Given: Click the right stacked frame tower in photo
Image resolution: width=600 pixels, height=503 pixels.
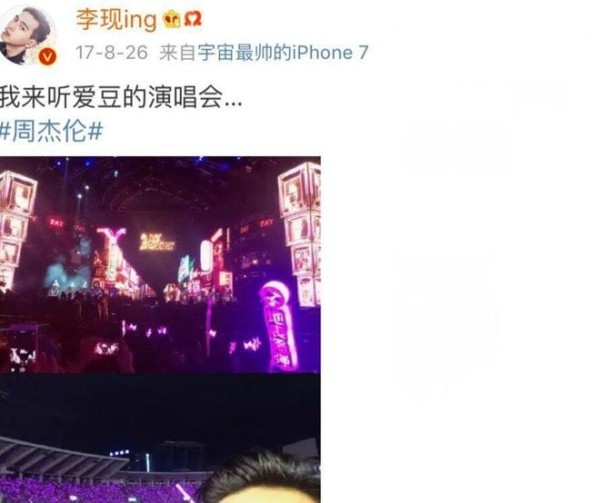Looking at the screenshot, I should pos(300,234).
